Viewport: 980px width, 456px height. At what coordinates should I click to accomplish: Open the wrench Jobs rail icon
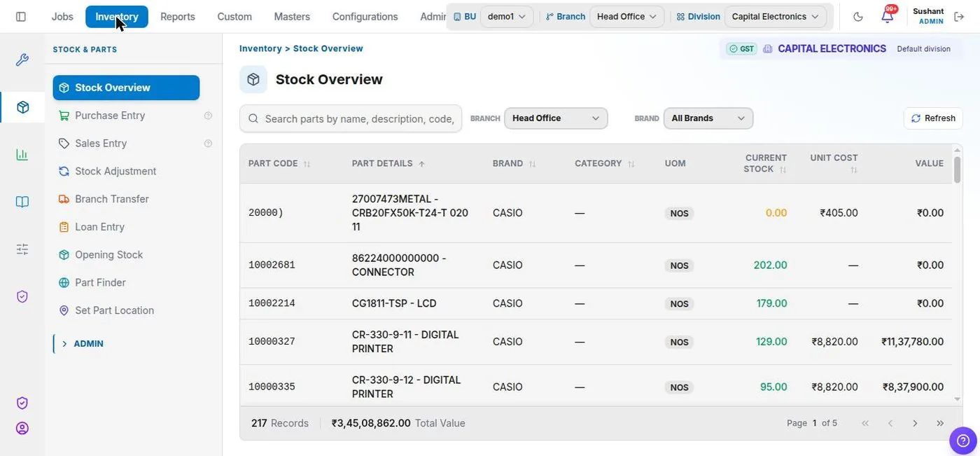tap(22, 60)
